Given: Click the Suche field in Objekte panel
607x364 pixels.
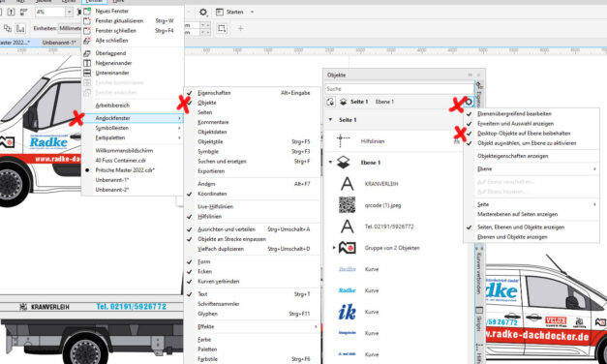Looking at the screenshot, I should [399, 89].
